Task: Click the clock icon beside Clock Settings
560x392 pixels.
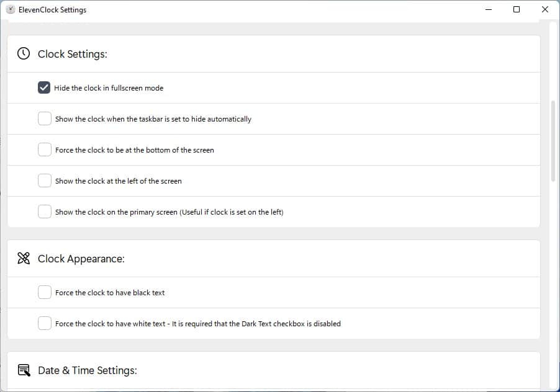Action: click(24, 54)
